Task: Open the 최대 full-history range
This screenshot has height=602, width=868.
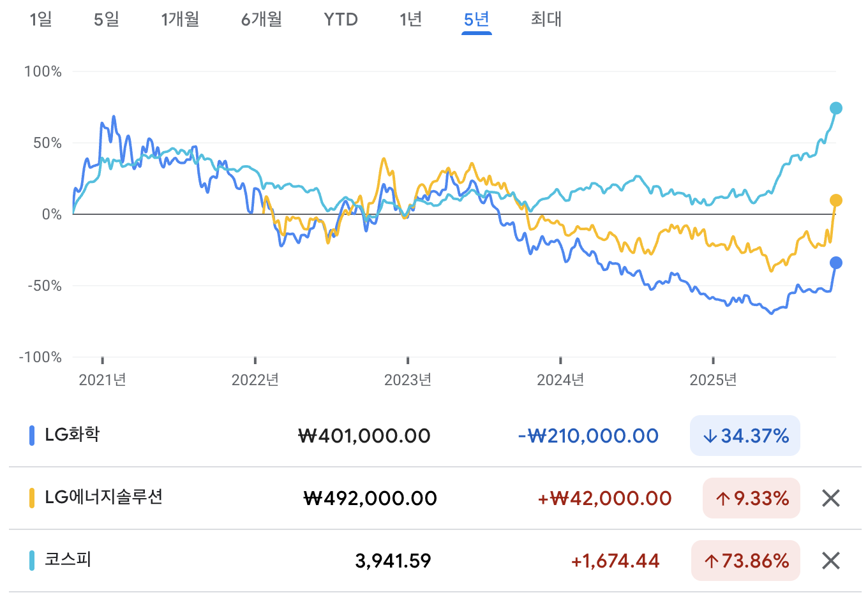Action: point(546,19)
